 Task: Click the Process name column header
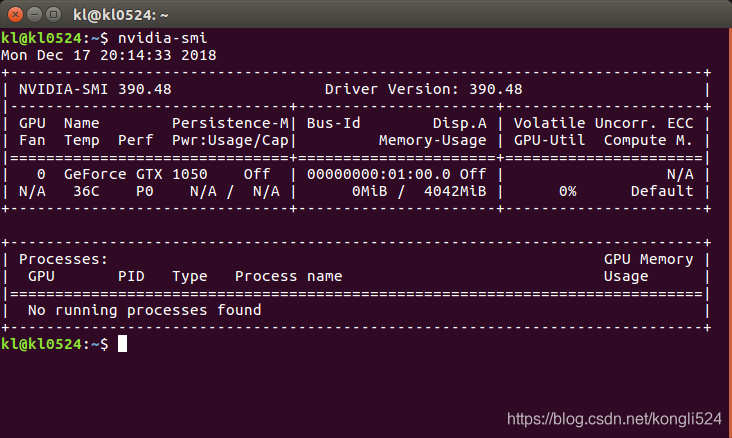click(289, 276)
